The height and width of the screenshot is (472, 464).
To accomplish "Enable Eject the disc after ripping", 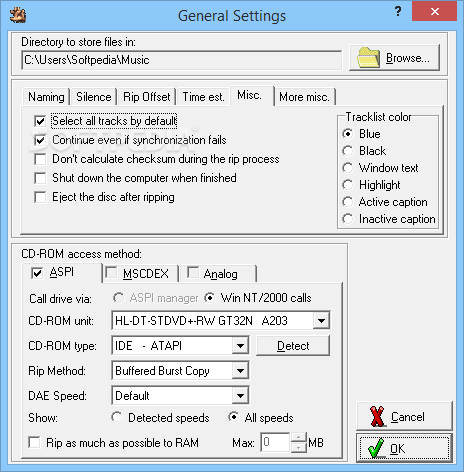I will pos(40,197).
